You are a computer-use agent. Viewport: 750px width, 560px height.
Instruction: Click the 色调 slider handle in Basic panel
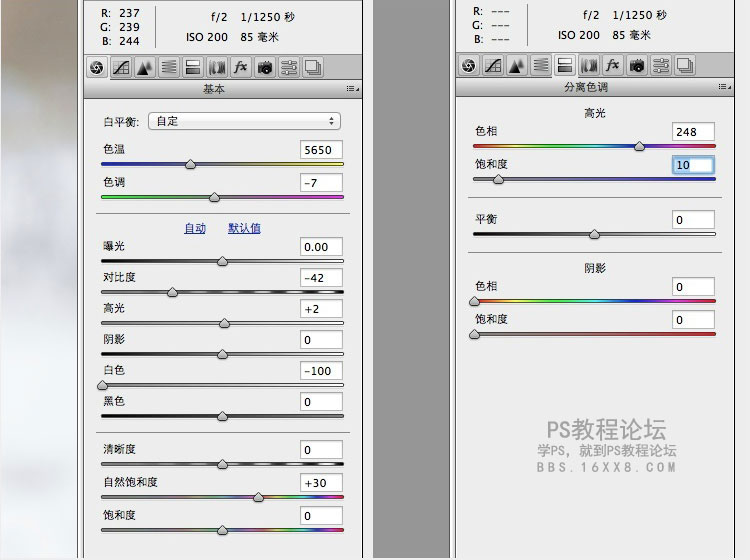(215, 197)
